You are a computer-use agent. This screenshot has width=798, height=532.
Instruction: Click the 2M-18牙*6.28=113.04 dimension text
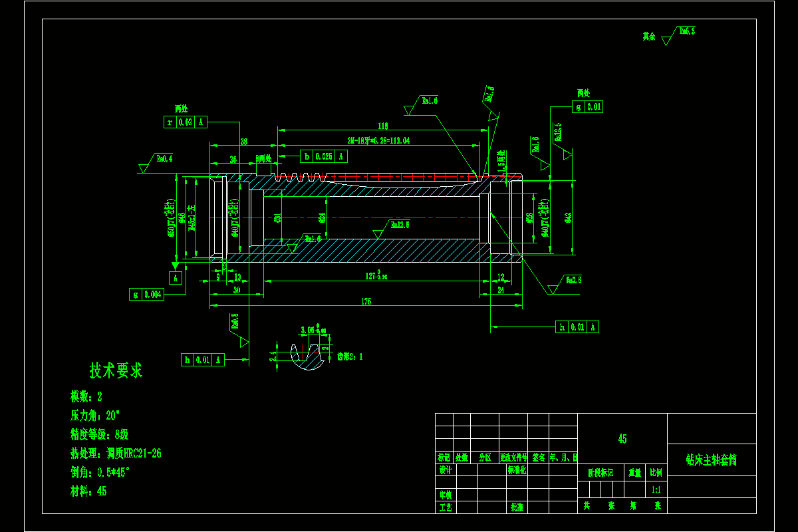[378, 141]
